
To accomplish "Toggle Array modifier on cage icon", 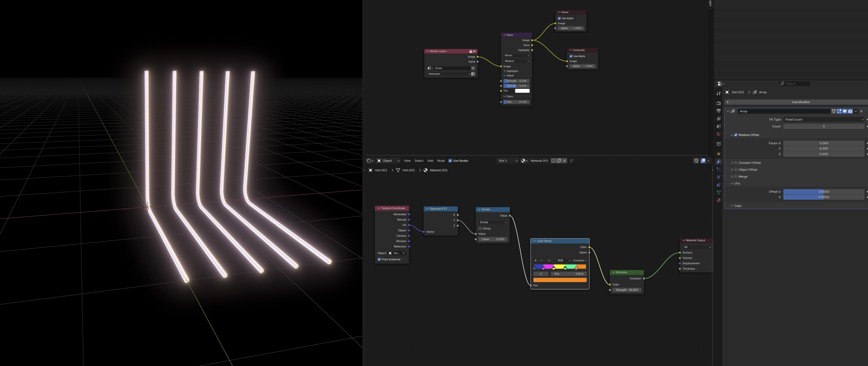I will (x=834, y=111).
